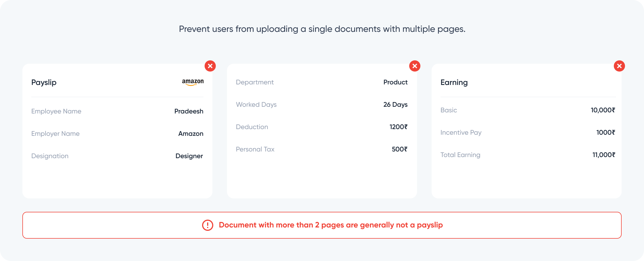The height and width of the screenshot is (261, 644).
Task: Click the Deduction amount 1200₹
Action: coord(398,127)
